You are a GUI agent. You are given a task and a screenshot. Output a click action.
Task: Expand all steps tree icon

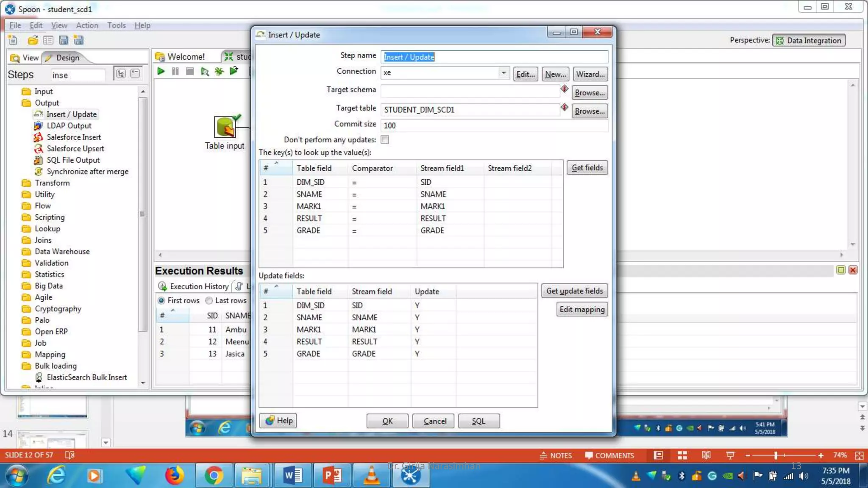pos(121,74)
